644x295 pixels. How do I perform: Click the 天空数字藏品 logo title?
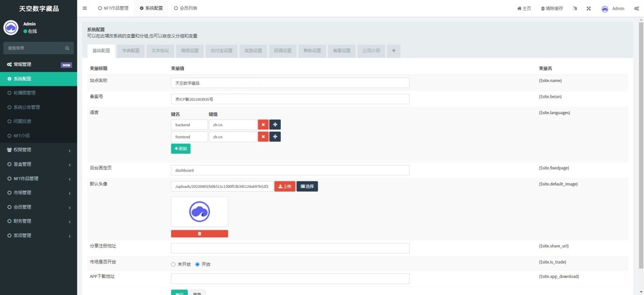click(x=39, y=9)
